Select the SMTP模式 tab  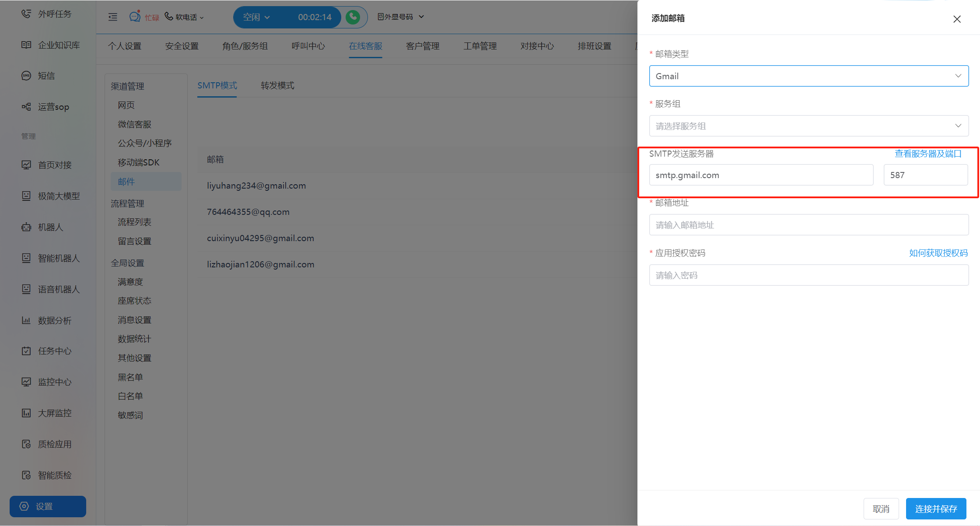point(217,85)
